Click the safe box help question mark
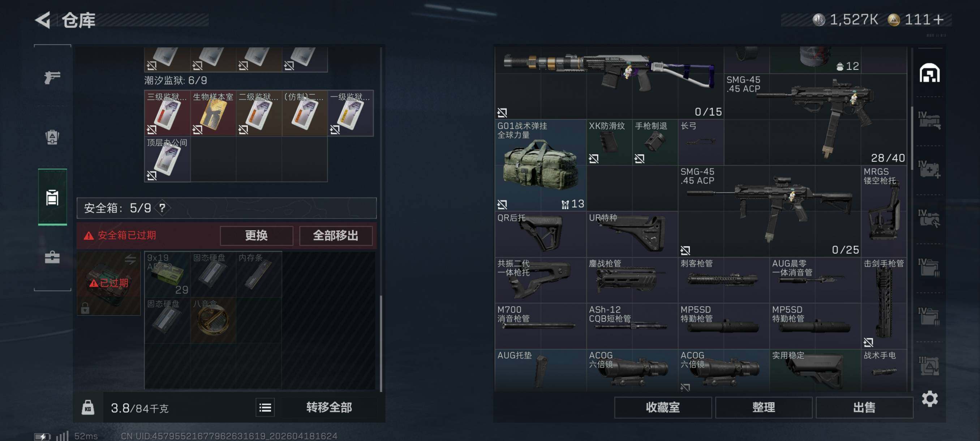Image resolution: width=980 pixels, height=441 pixels. (x=163, y=208)
